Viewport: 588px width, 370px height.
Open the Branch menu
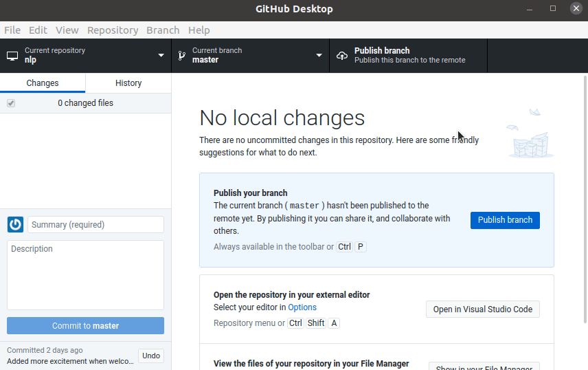pyautogui.click(x=163, y=30)
